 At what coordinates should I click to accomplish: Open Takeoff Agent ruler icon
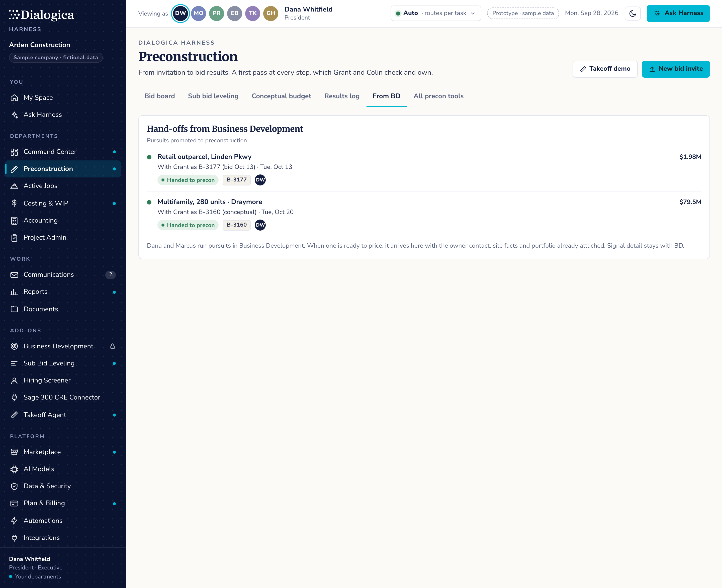coord(14,415)
